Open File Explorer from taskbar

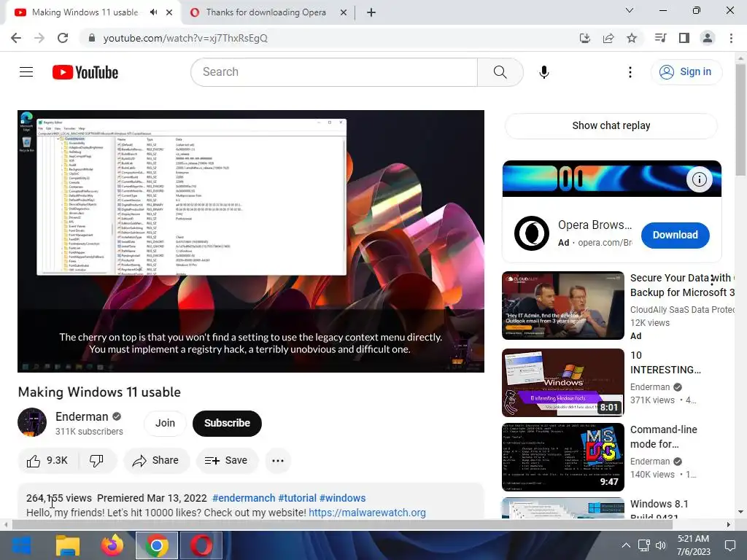[68, 545]
